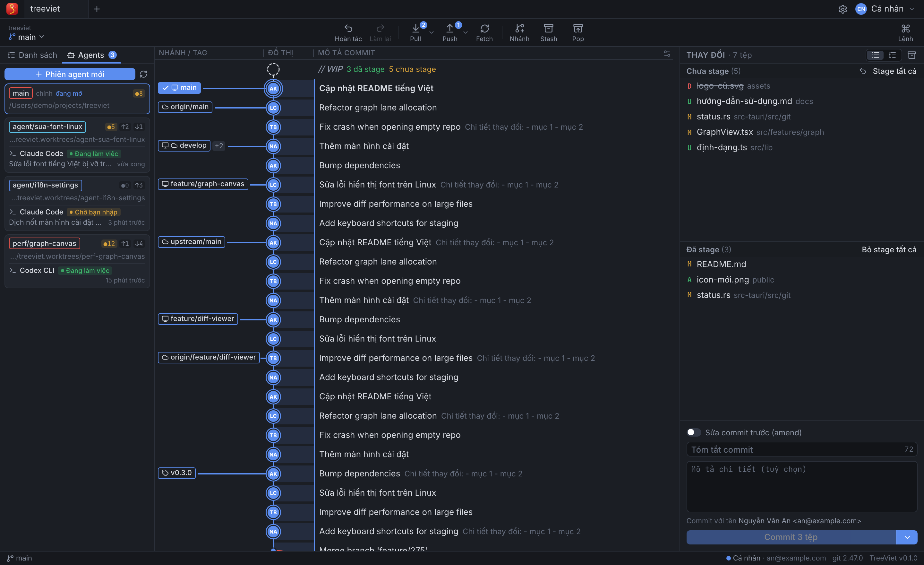Image resolution: width=924 pixels, height=565 pixels.
Task: Switch changes to tree view
Action: (x=892, y=55)
